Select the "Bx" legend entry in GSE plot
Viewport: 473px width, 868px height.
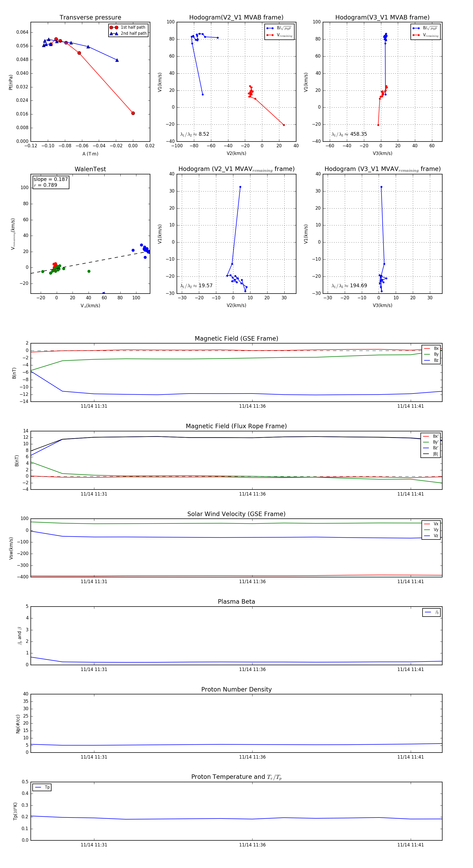(431, 349)
